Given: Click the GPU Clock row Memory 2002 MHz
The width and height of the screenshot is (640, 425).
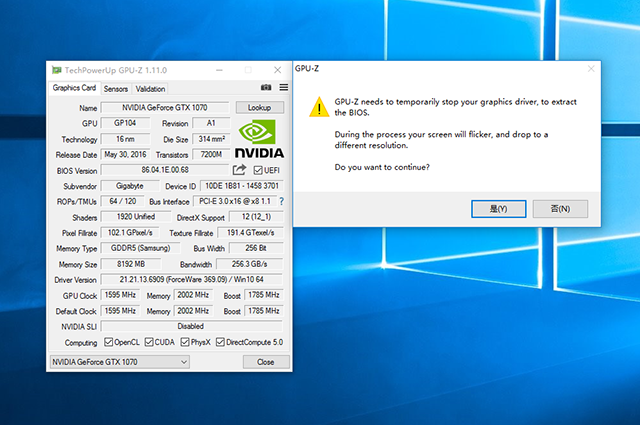Looking at the screenshot, I should 193,295.
